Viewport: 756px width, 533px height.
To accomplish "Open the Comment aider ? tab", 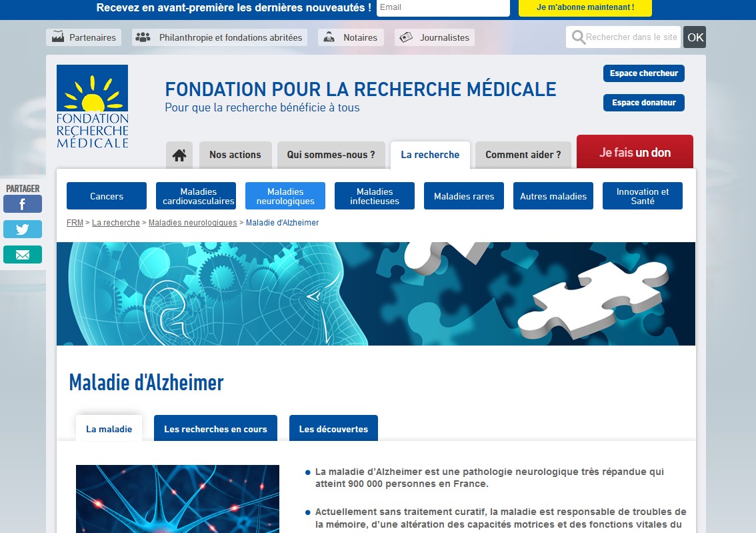I will 523,155.
